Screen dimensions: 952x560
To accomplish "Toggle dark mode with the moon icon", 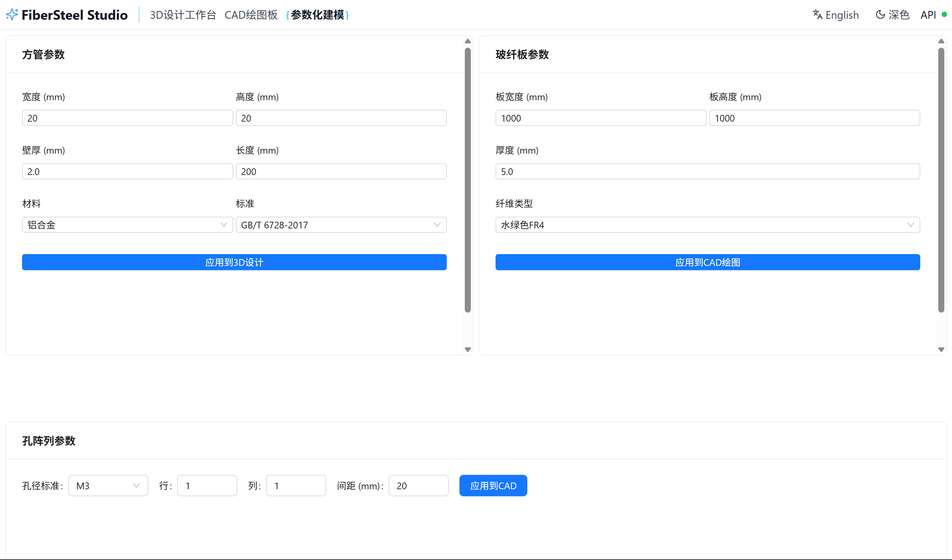I will coord(880,14).
